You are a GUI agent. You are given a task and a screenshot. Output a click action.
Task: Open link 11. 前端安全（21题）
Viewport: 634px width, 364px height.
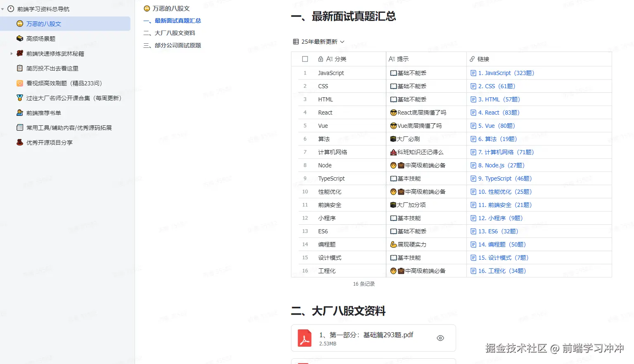(505, 205)
